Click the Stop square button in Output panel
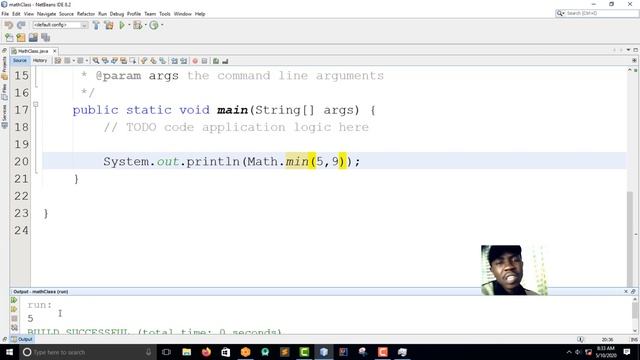This screenshot has width=640, height=360. click(14, 318)
